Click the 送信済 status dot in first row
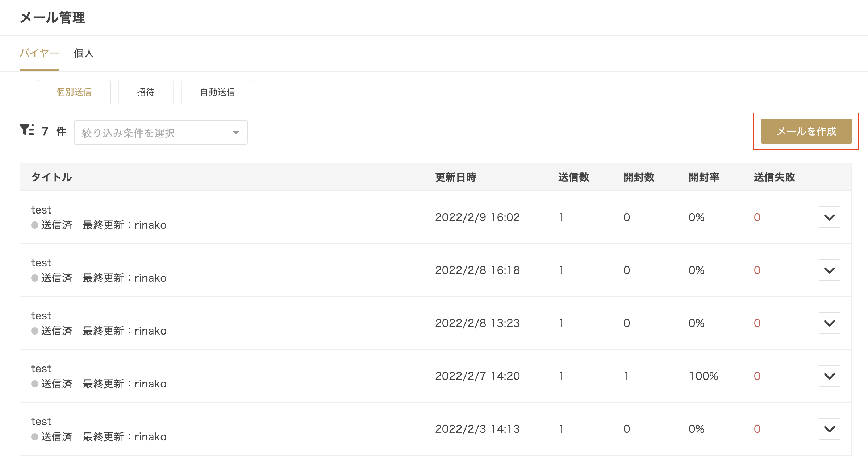868x456 pixels. [x=35, y=225]
